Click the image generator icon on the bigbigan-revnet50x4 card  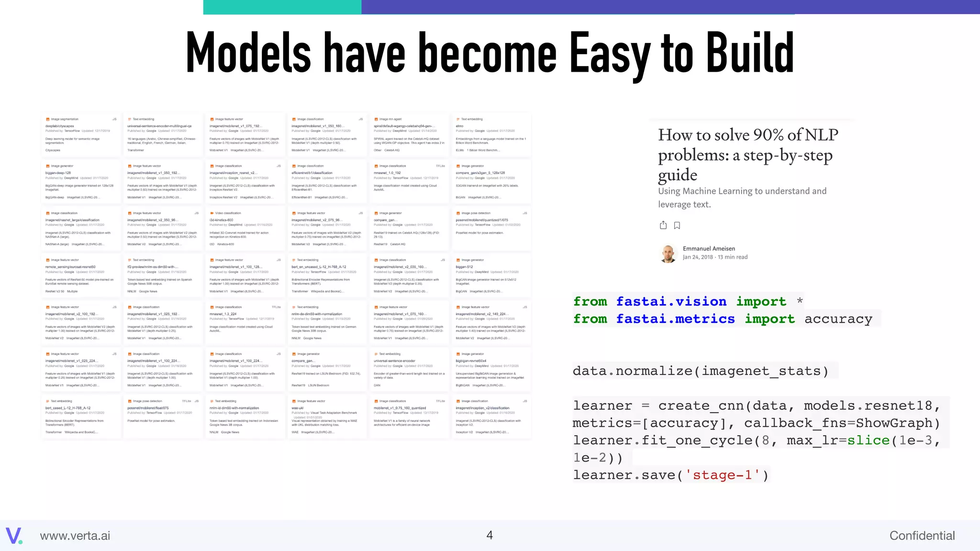tap(458, 354)
